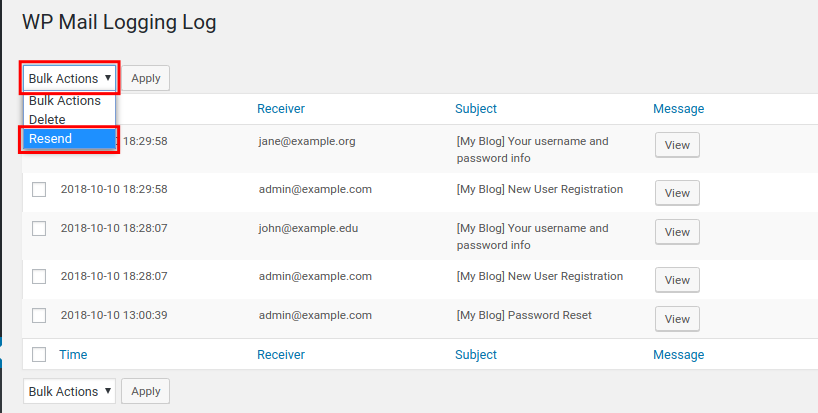The width and height of the screenshot is (818, 413).
Task: View the jane@example.org email message
Action: coord(677,145)
